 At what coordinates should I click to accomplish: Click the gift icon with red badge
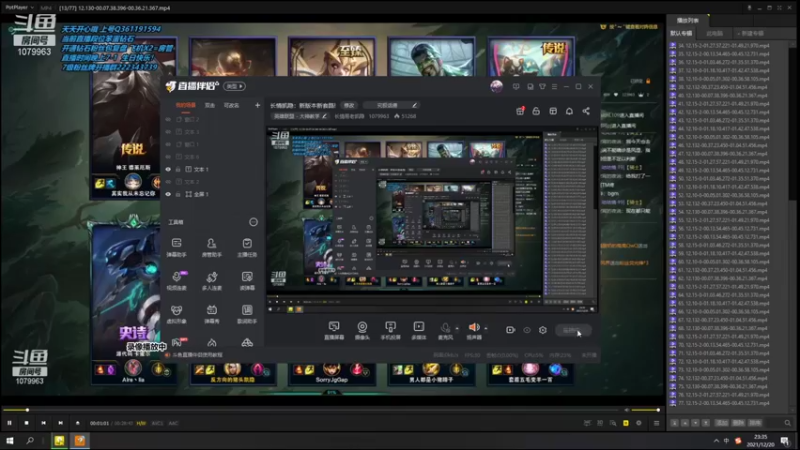click(x=520, y=111)
